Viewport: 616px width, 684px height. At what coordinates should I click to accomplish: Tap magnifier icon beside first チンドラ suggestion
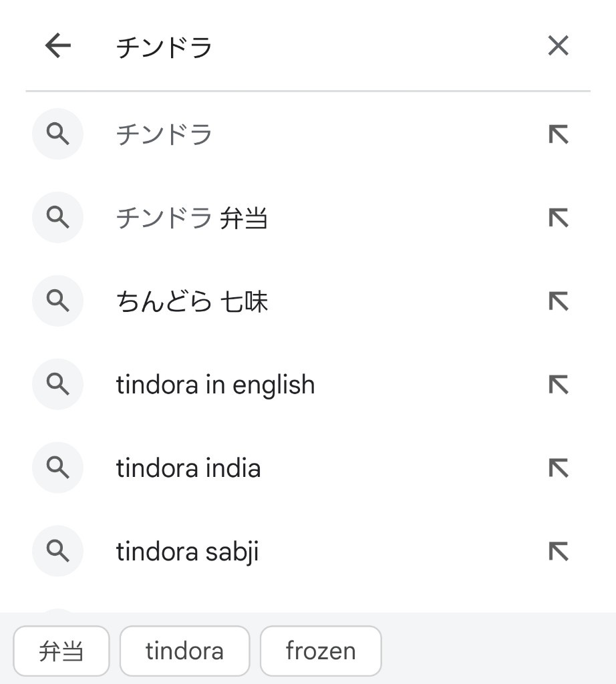point(58,135)
